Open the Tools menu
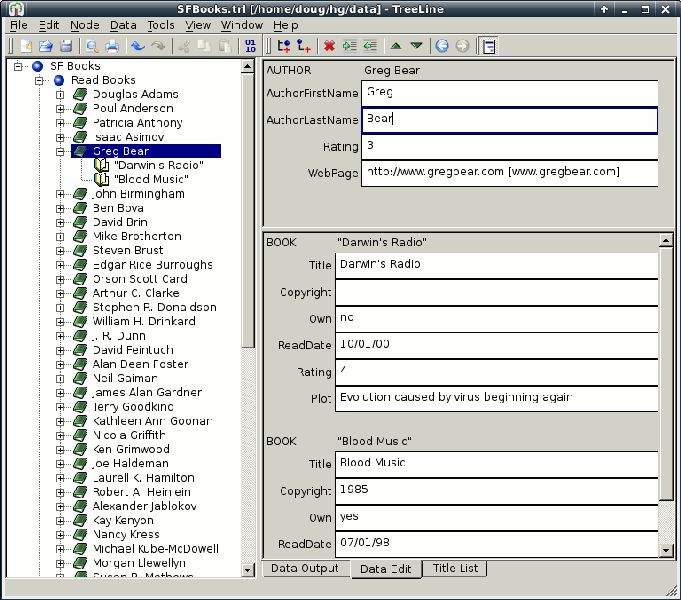 [x=161, y=25]
